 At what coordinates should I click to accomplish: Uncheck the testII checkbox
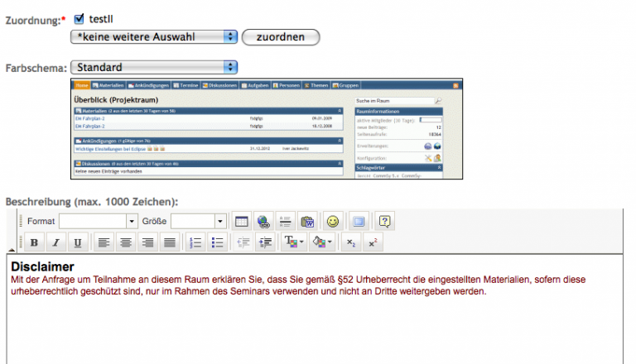tap(79, 19)
